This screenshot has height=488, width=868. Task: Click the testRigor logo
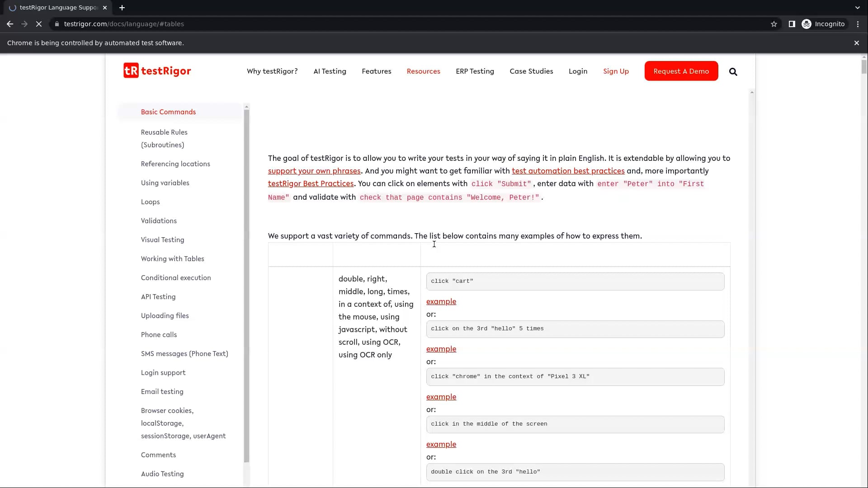(x=157, y=71)
